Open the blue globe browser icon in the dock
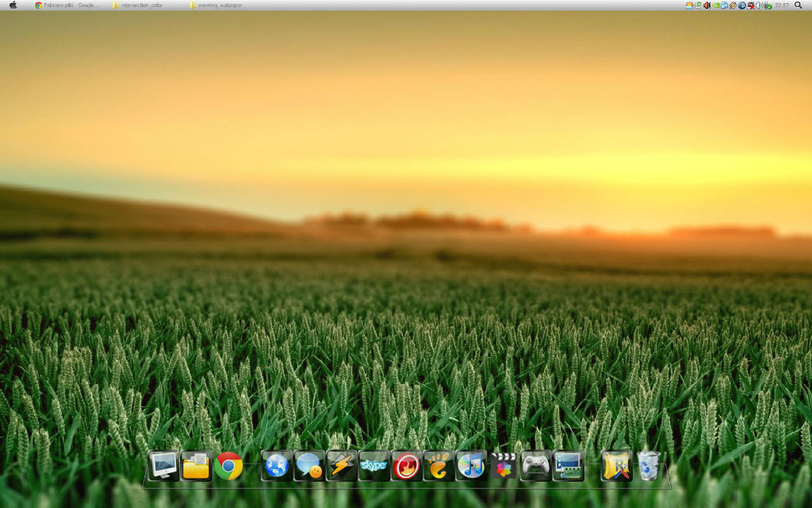Viewport: 812px width, 508px height. pos(277,465)
